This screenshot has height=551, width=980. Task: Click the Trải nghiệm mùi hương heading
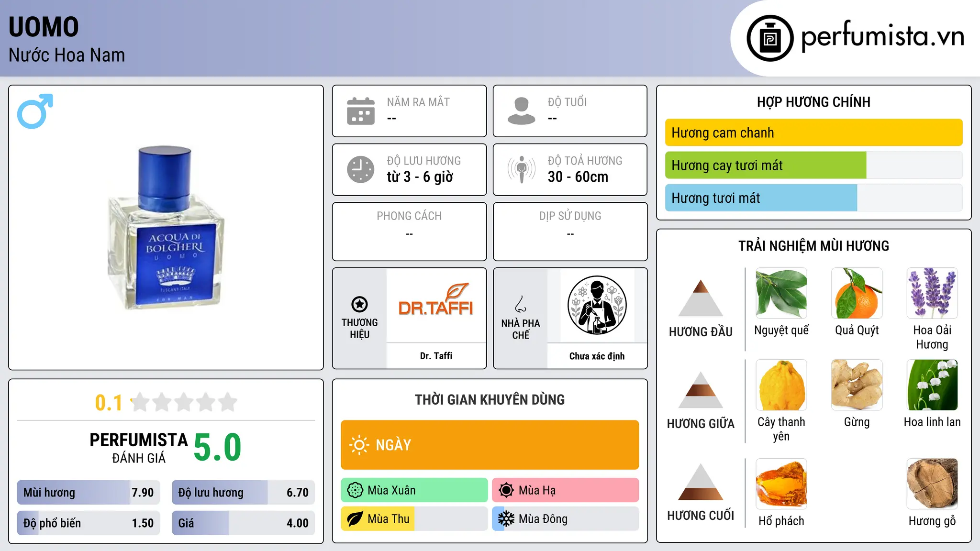coord(813,246)
